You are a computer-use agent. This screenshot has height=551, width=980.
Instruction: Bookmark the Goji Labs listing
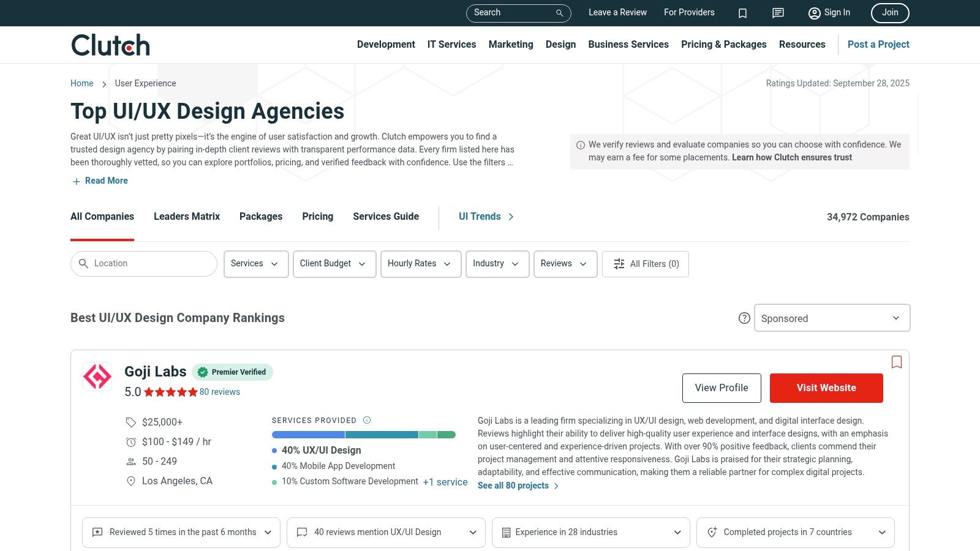[x=897, y=362]
